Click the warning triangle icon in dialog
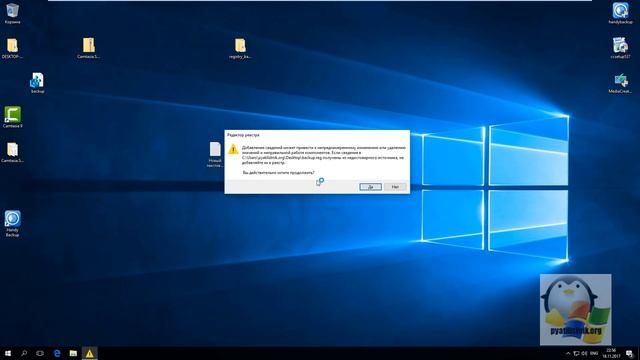The height and width of the screenshot is (360, 640). click(233, 149)
